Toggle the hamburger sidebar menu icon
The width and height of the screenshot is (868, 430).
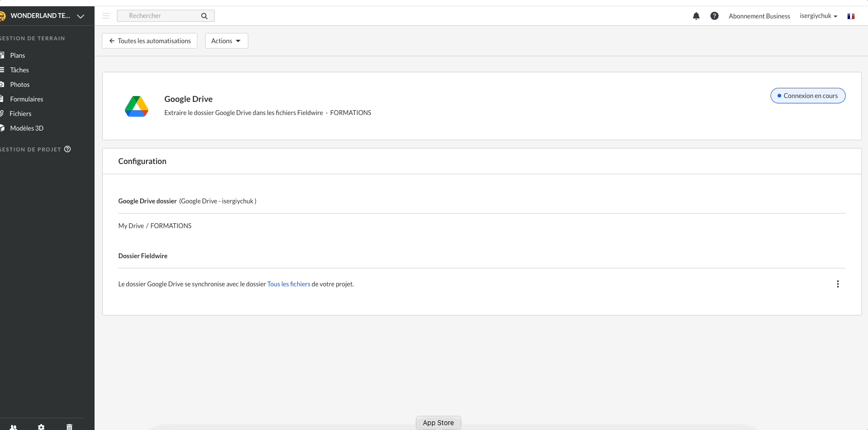pos(106,16)
